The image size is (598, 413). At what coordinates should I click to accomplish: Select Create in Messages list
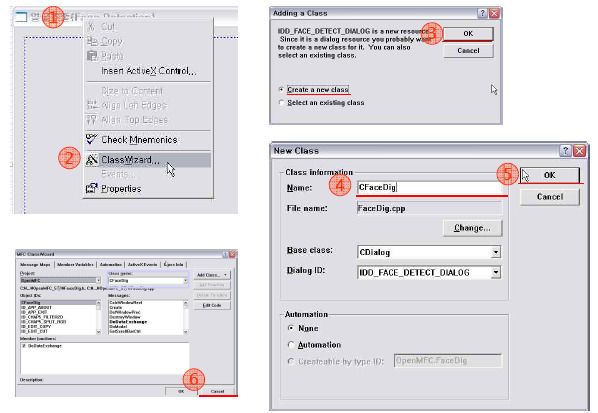146,307
